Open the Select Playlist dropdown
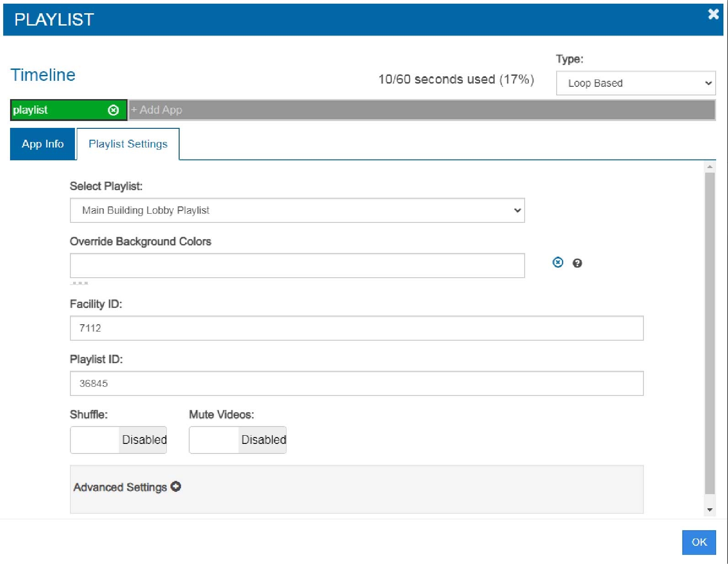The height and width of the screenshot is (564, 728). point(297,211)
